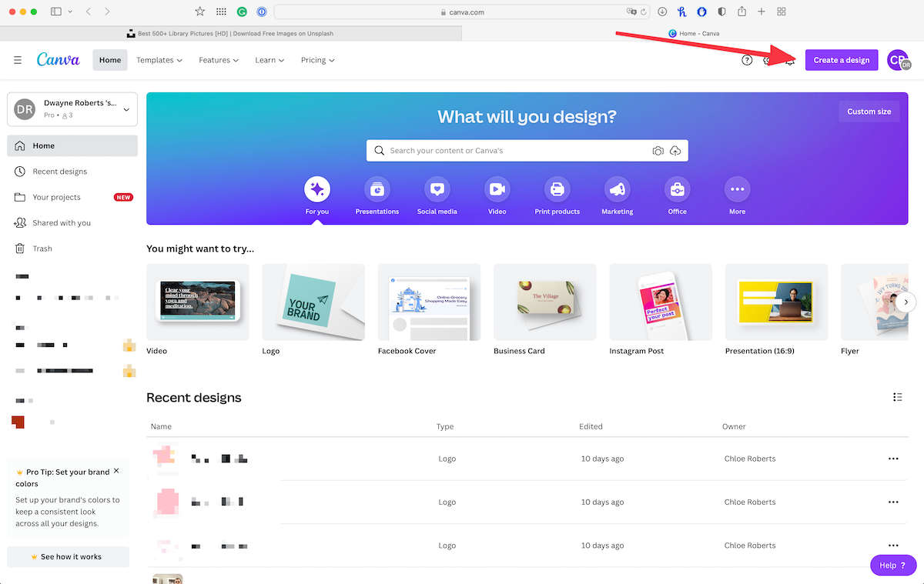
Task: Switch to the Unsplash library pictures tab
Action: coord(231,33)
